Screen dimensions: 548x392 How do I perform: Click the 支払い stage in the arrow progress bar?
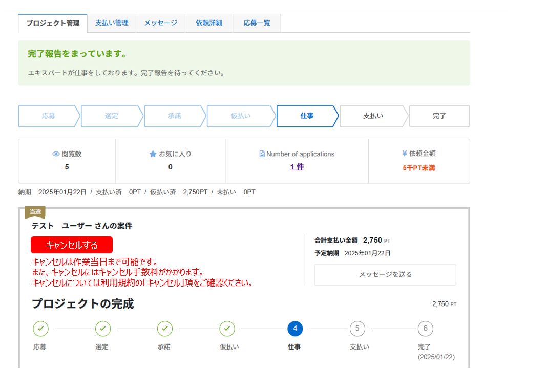tap(373, 116)
